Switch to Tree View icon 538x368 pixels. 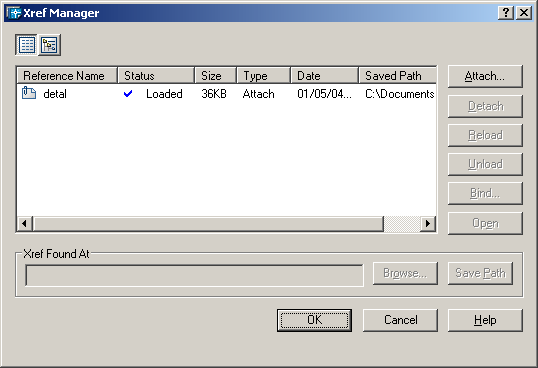(x=49, y=45)
